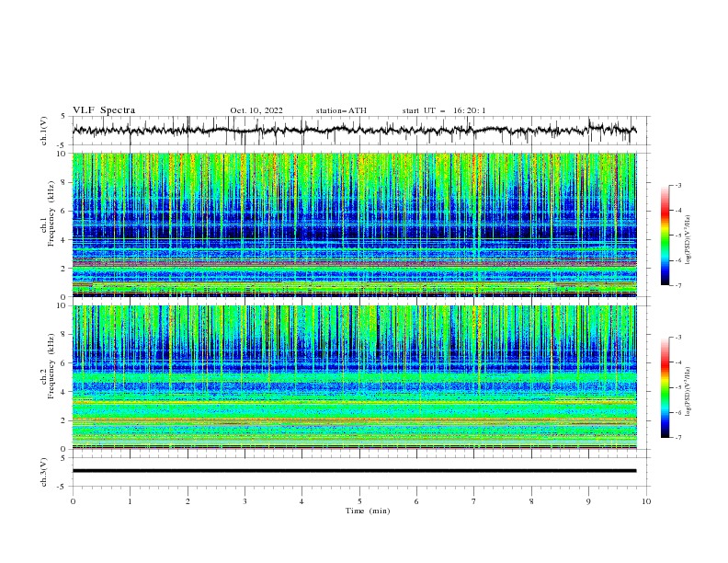Click the '-3' label on lower colorbar
728x563 pixels.
coord(677,338)
